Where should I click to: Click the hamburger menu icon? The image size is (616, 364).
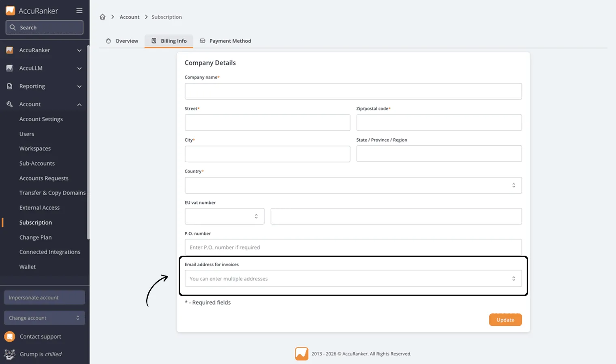[x=80, y=11]
